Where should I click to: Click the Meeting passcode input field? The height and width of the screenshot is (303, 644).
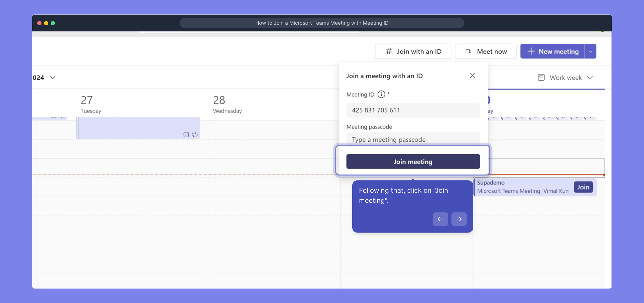pyautogui.click(x=413, y=139)
